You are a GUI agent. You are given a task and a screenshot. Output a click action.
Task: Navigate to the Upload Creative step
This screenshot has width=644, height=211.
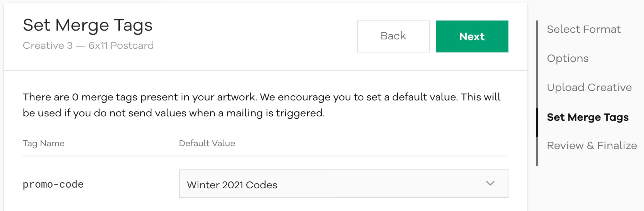point(589,88)
